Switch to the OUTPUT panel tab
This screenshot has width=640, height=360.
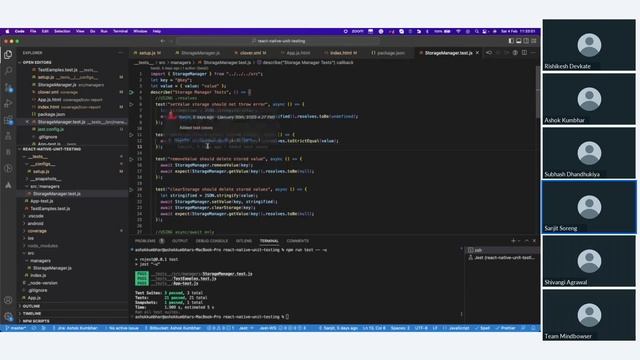(x=180, y=241)
